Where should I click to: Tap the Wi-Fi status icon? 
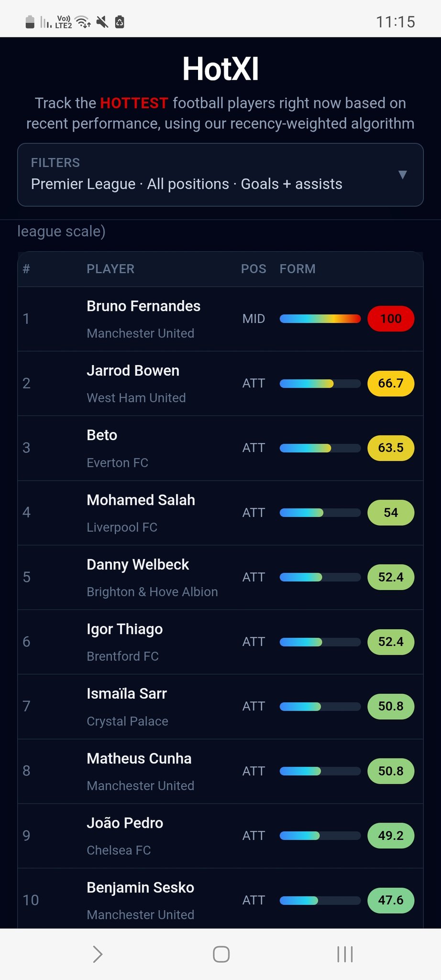83,22
